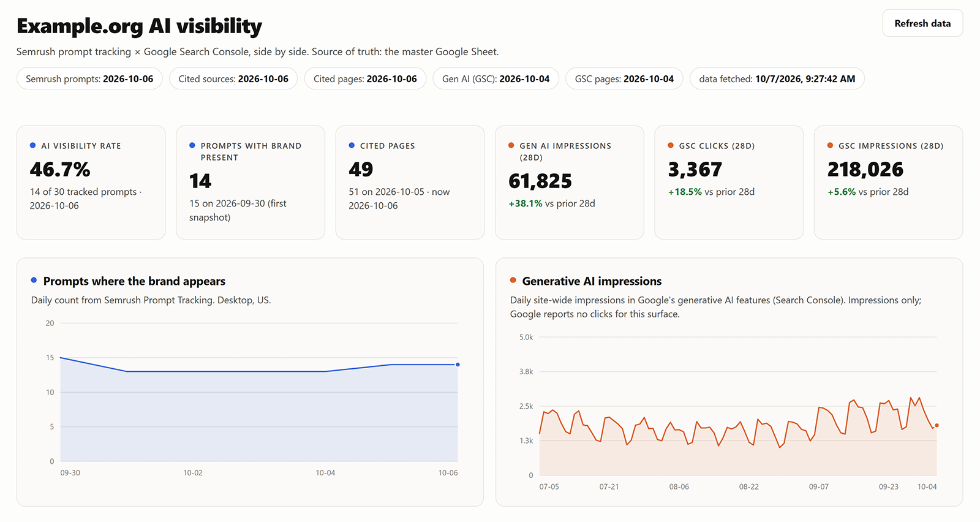Viewport: 980px width, 522px height.
Task: Click the blue dot beside Prompts With Brand Present
Action: (192, 145)
